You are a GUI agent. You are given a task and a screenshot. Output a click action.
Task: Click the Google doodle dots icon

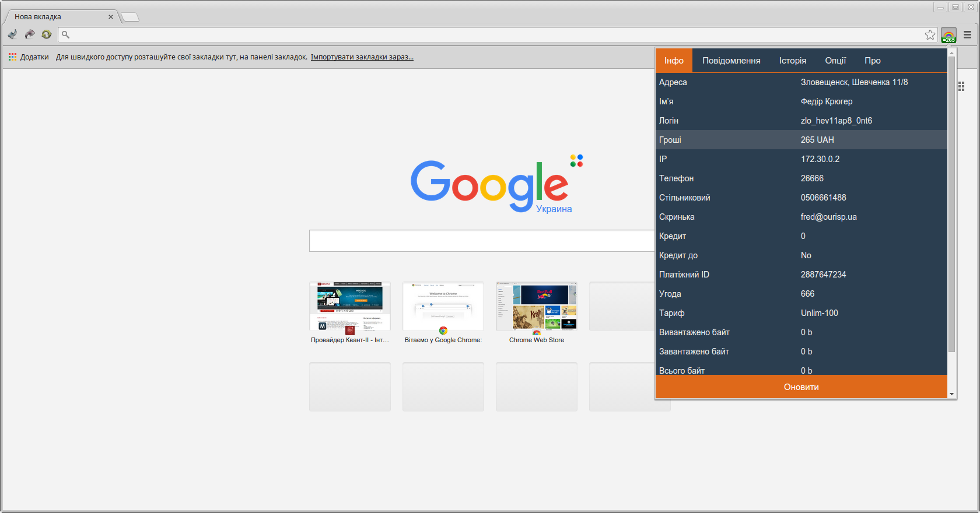coord(576,160)
